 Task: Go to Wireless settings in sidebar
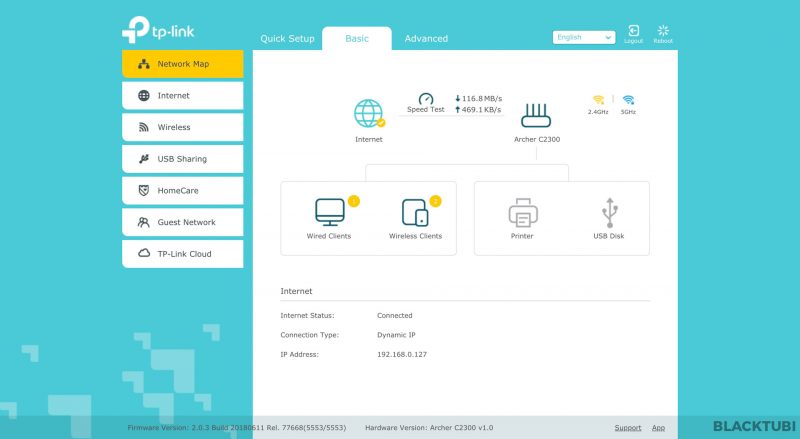183,127
